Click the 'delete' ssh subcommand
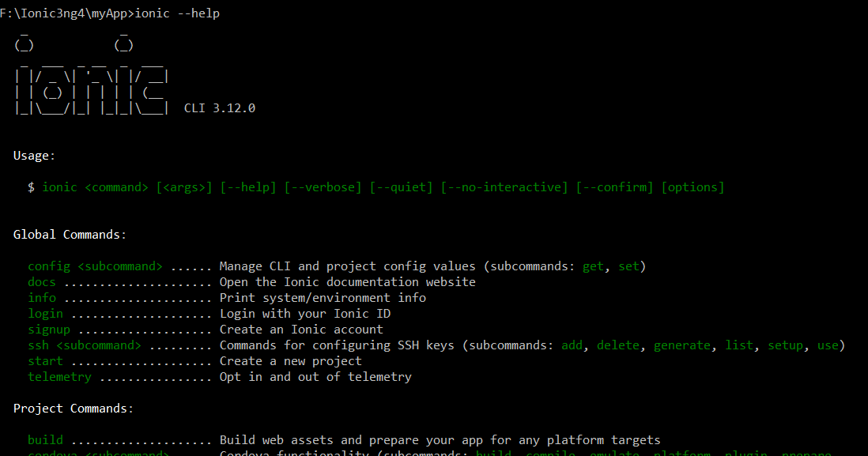 point(617,345)
